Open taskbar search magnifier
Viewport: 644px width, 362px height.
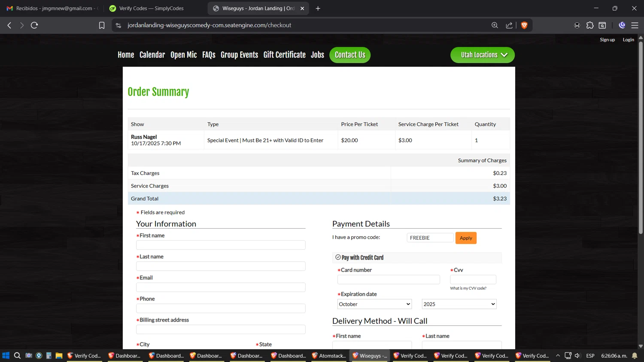pos(17,356)
